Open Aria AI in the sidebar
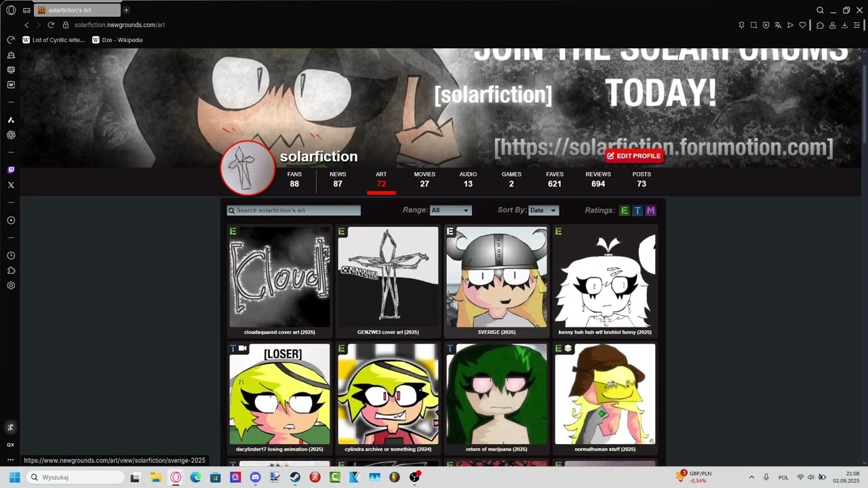This screenshot has width=868, height=488. click(11, 120)
